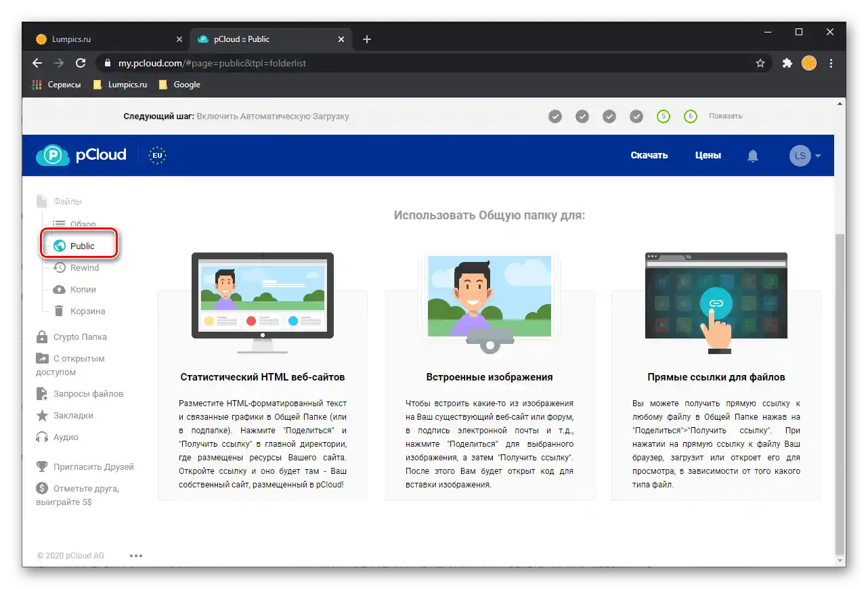Click the dollar coin icon for Отметьте друга
Screen dimensions: 868x589
pos(42,488)
